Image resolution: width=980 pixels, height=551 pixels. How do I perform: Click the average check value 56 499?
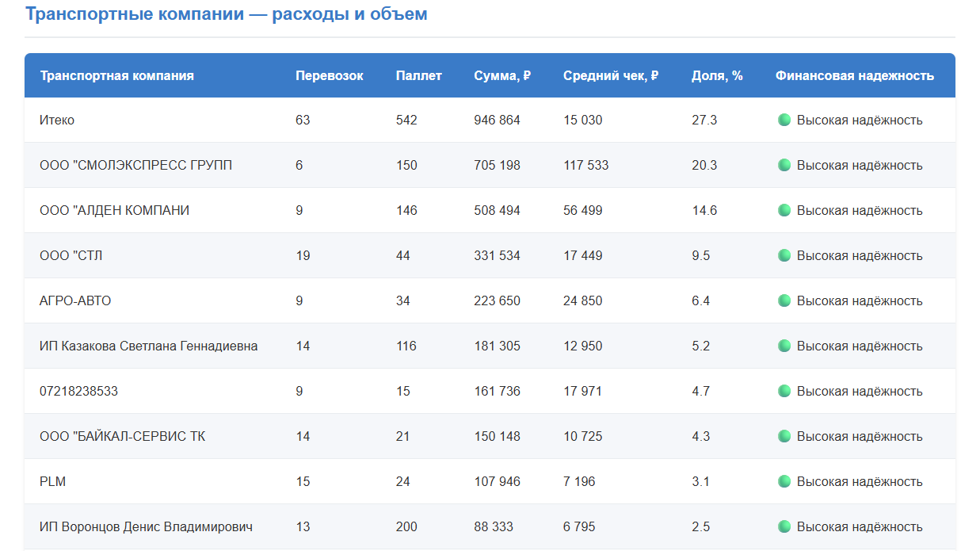coord(583,210)
